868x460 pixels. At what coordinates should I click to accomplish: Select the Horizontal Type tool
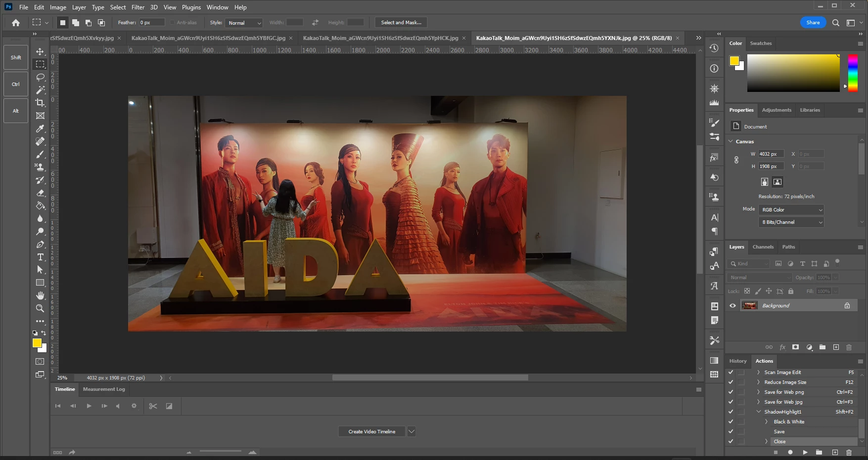(41, 257)
